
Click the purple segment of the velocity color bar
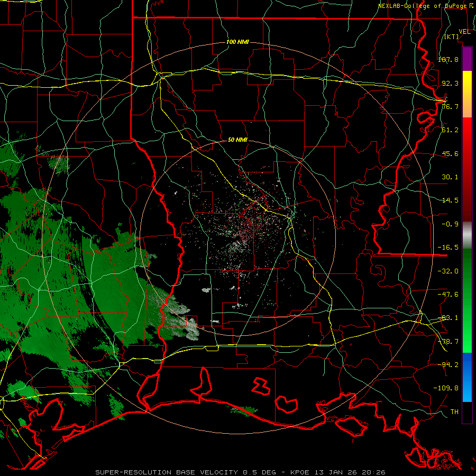click(x=467, y=59)
